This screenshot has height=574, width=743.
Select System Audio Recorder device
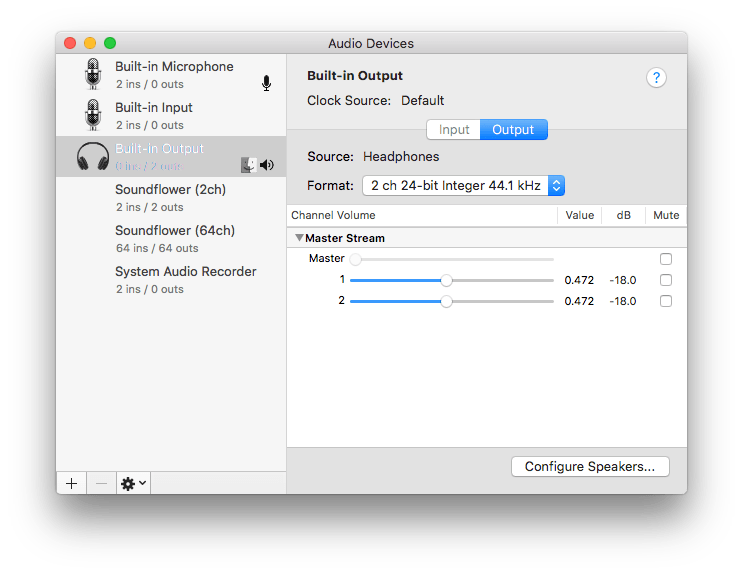(171, 280)
